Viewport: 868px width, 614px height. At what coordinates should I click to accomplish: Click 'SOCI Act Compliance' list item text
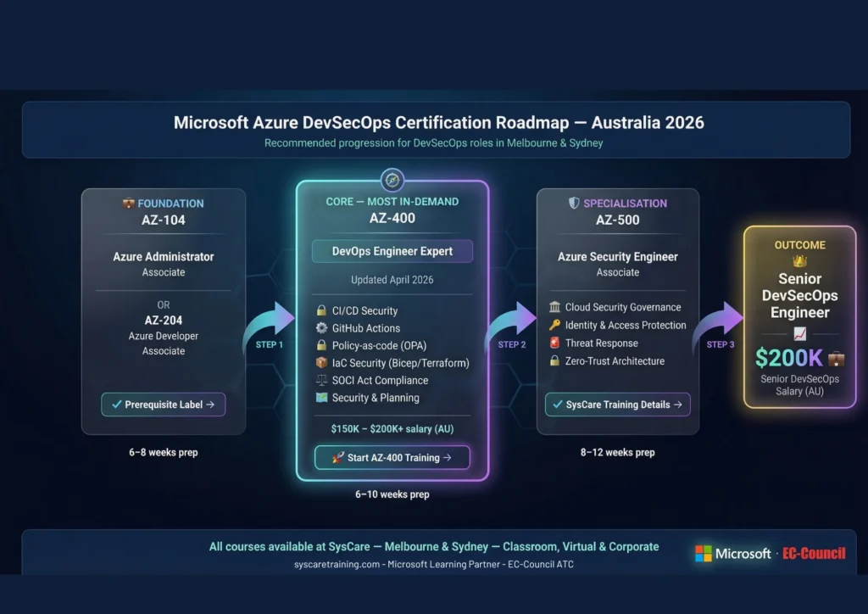point(380,381)
